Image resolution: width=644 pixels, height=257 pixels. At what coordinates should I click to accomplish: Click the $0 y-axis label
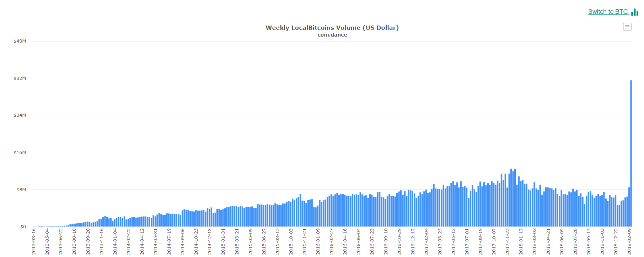pyautogui.click(x=23, y=227)
